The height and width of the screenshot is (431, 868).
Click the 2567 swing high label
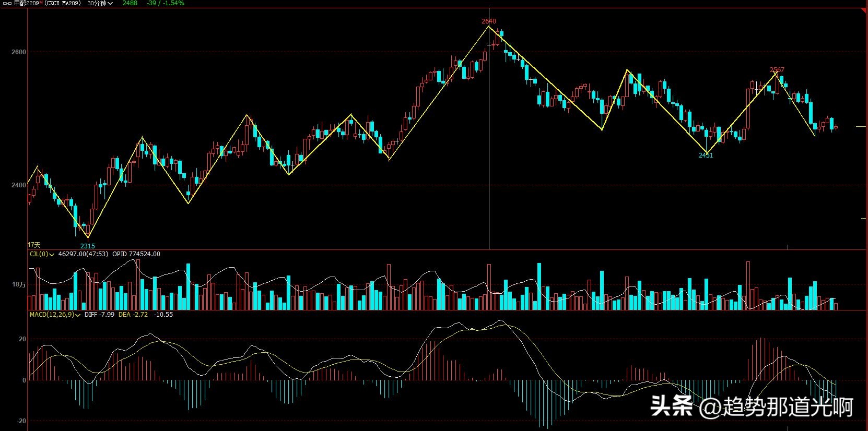[777, 70]
